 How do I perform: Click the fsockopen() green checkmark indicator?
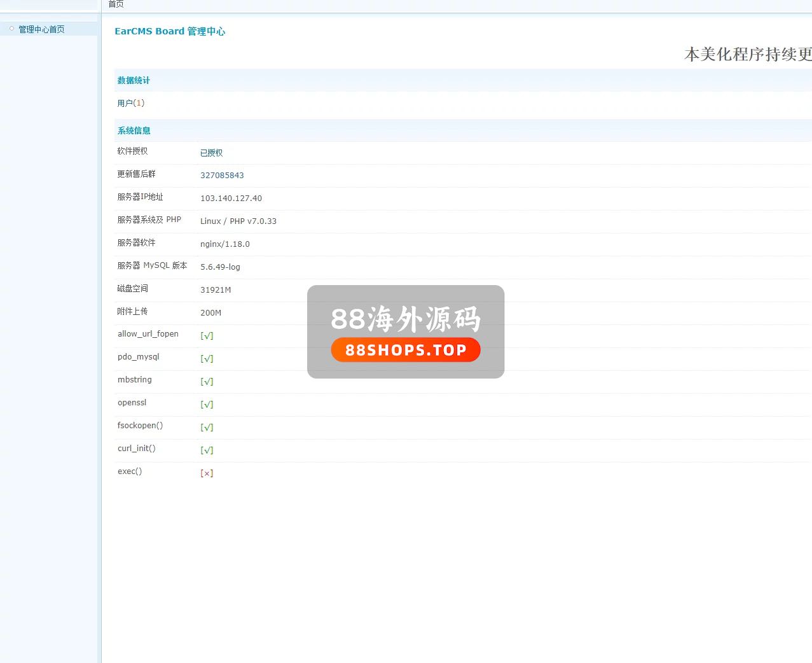[x=207, y=428]
